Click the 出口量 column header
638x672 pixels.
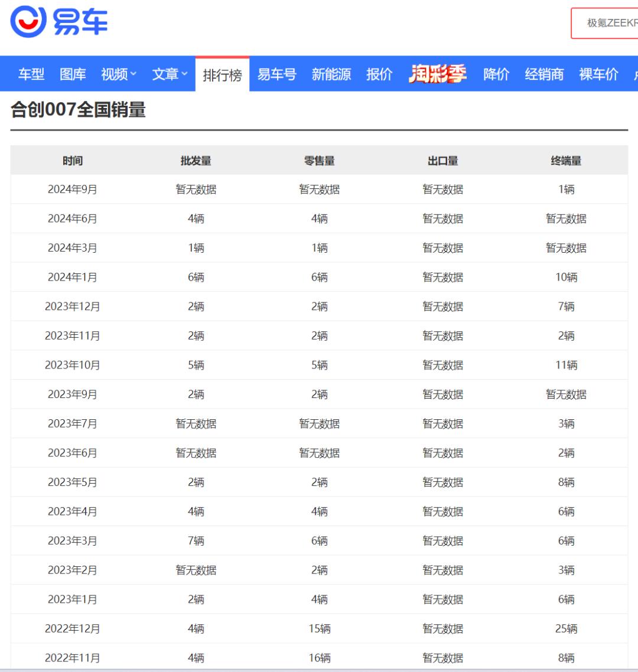[x=443, y=161]
